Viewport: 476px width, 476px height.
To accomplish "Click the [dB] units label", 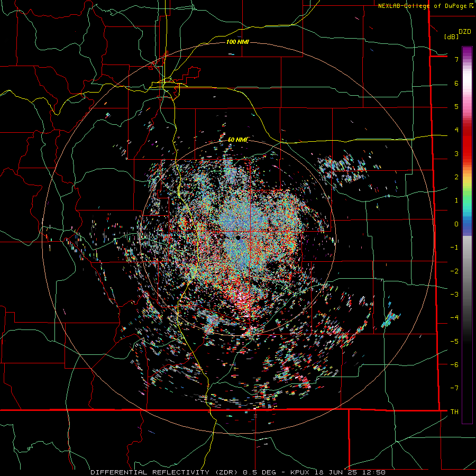I will [x=451, y=36].
